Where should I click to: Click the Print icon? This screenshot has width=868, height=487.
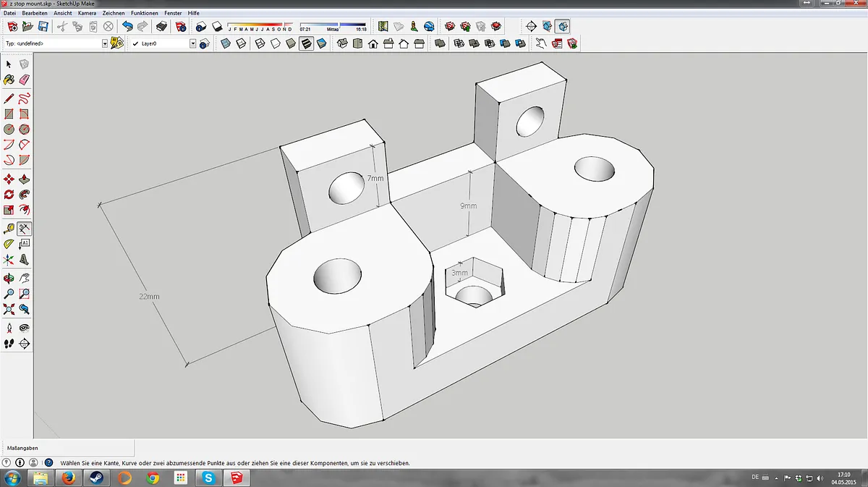coord(162,27)
